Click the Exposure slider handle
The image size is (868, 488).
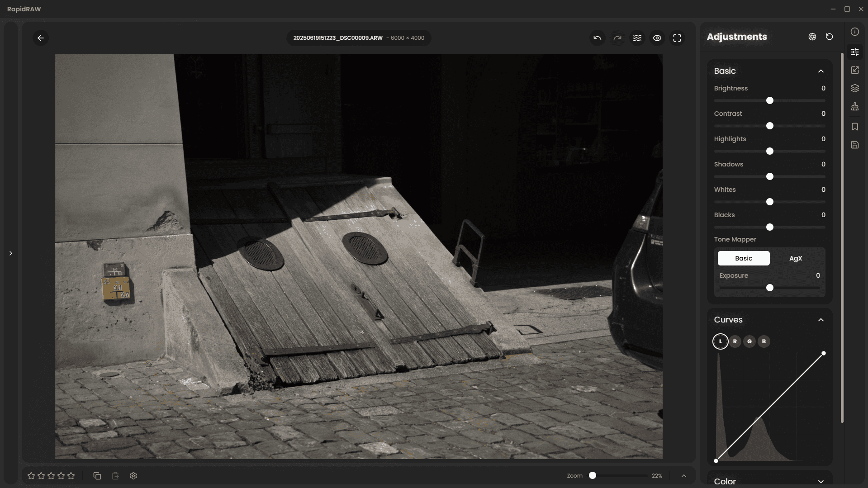tap(770, 288)
